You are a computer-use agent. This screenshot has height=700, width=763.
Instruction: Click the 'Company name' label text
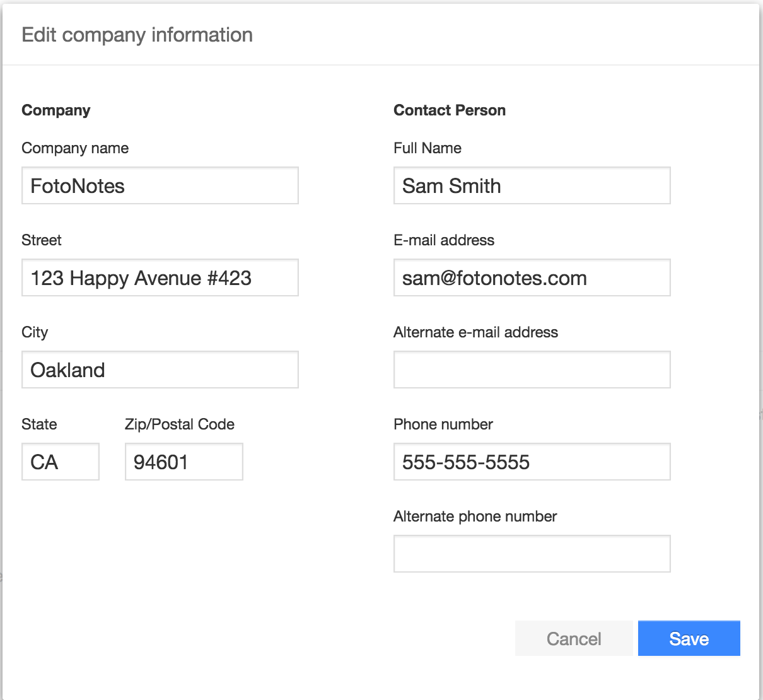75,148
